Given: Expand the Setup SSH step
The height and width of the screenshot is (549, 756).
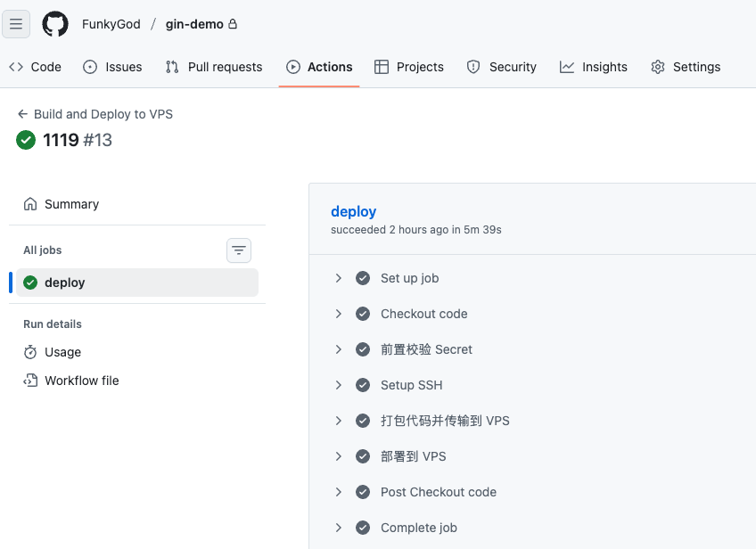Looking at the screenshot, I should pyautogui.click(x=339, y=385).
